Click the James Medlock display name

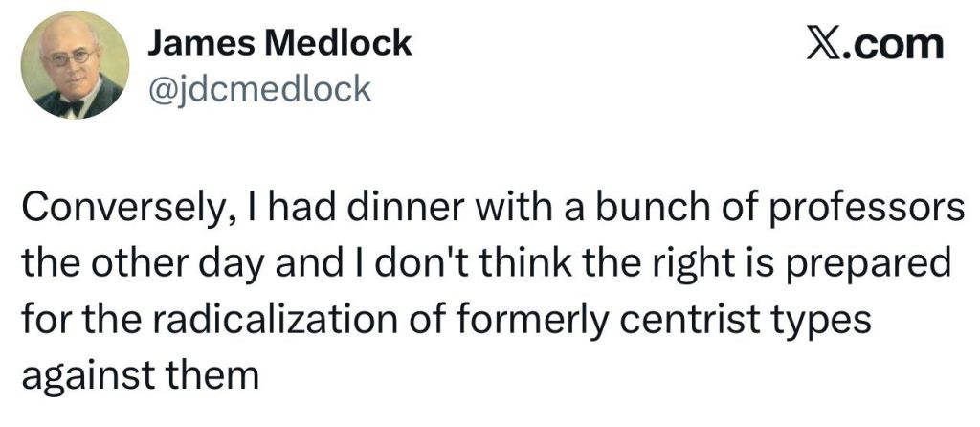coord(281,43)
